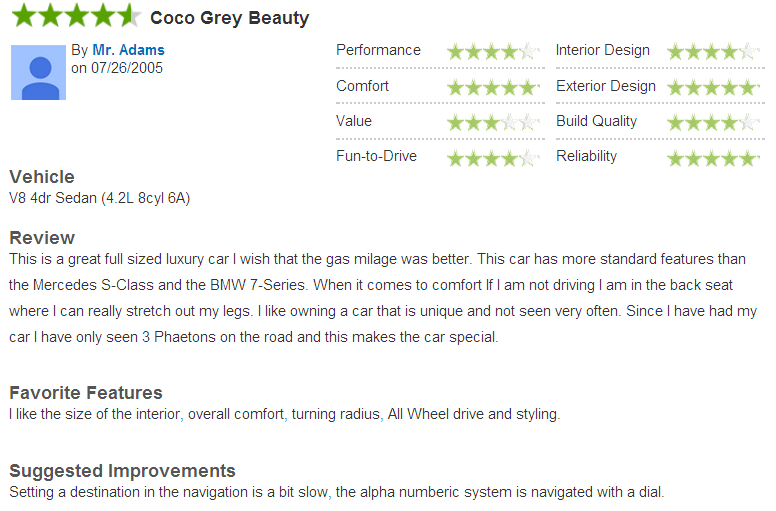Click the Vehicle heading

click(42, 177)
